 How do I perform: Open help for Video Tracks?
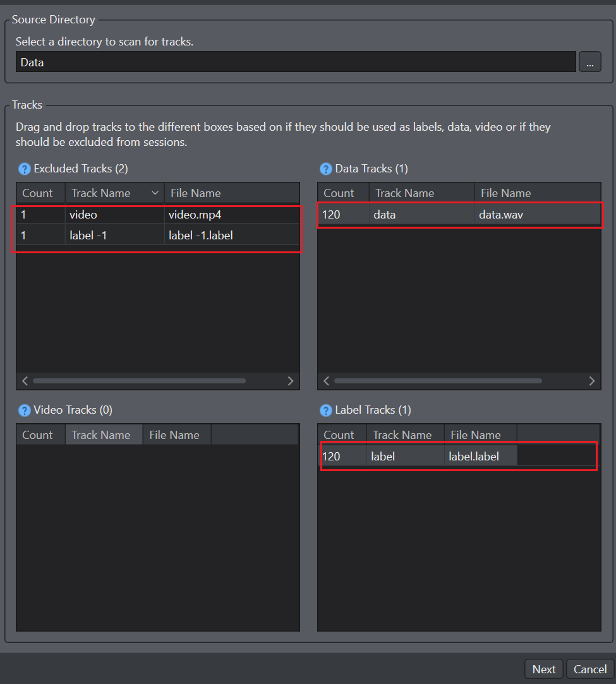[x=25, y=411]
